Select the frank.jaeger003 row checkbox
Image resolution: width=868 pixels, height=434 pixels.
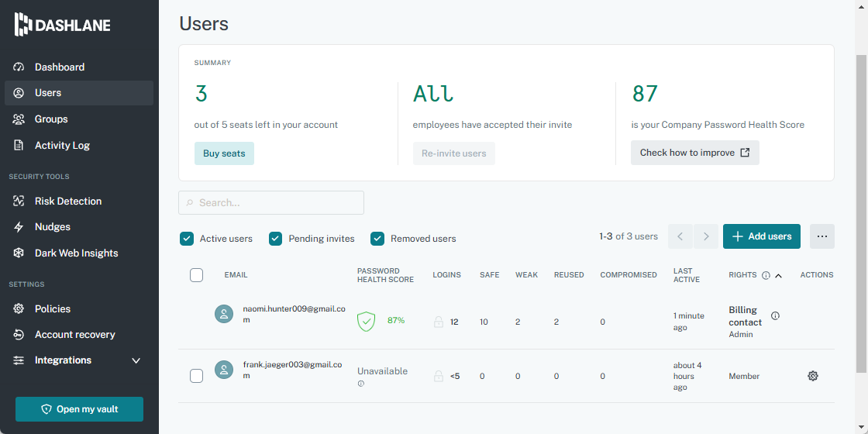[x=197, y=376]
